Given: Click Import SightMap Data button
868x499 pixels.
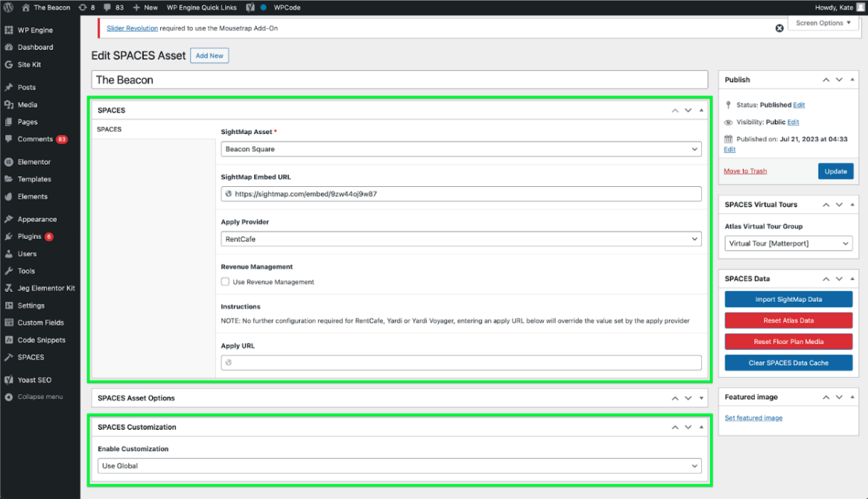Looking at the screenshot, I should tap(788, 299).
